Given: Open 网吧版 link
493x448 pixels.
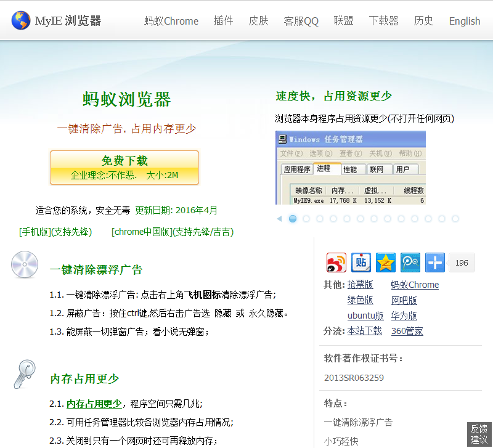Looking at the screenshot, I should point(404,300).
